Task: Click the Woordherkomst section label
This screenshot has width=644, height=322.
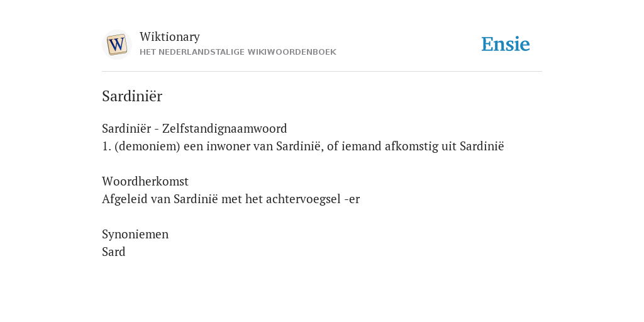Action: click(145, 181)
